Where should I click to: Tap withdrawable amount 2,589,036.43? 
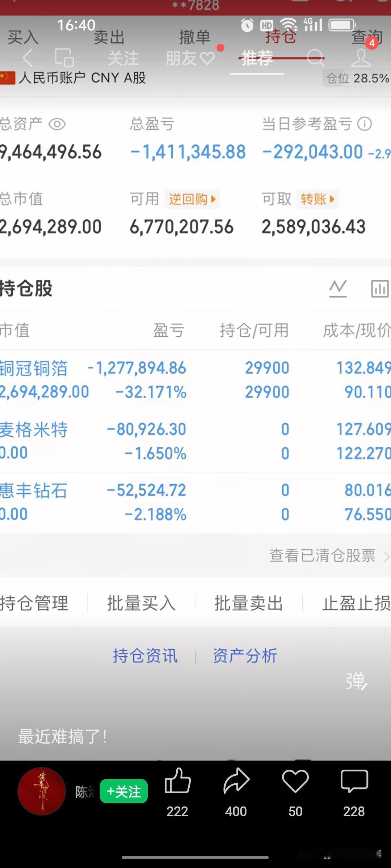(x=314, y=227)
